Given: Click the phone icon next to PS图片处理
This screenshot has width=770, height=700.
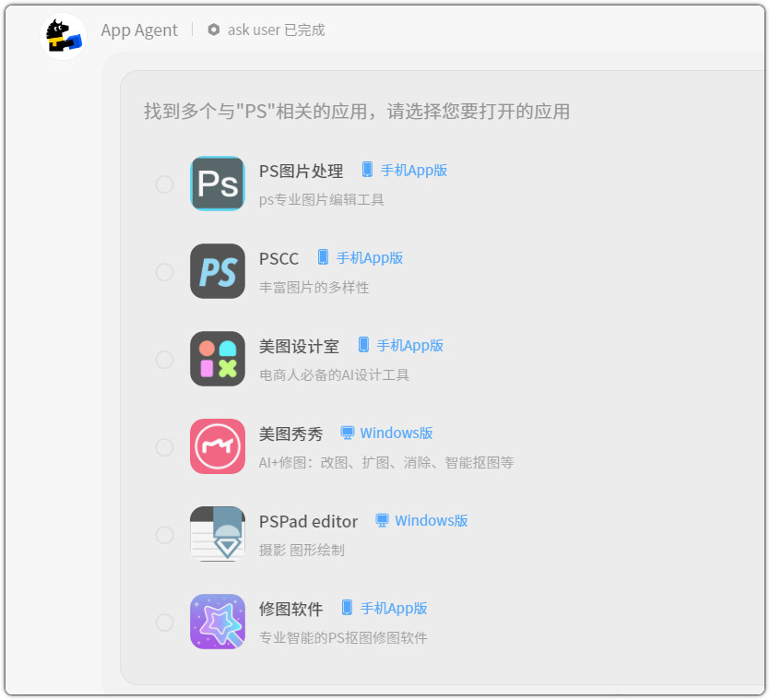Looking at the screenshot, I should coord(367,170).
